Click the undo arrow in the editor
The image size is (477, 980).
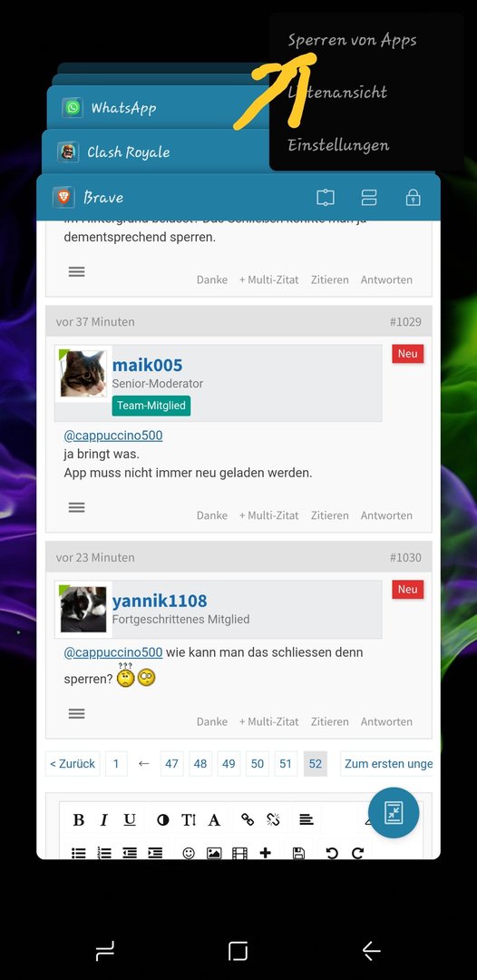(x=332, y=853)
